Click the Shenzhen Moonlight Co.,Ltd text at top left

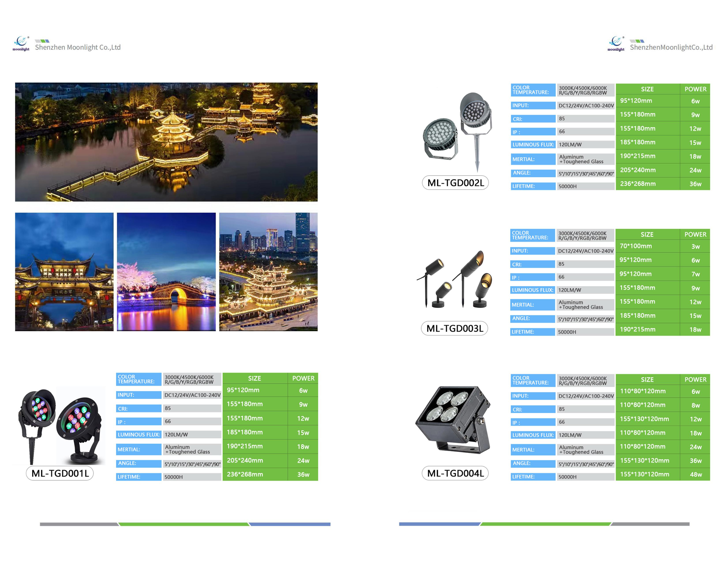coord(78,47)
